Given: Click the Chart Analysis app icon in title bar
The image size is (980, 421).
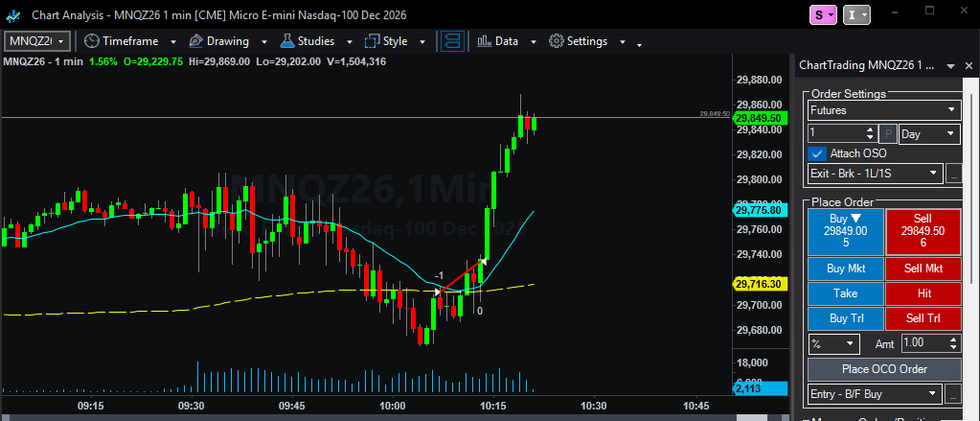Looking at the screenshot, I should tap(13, 13).
